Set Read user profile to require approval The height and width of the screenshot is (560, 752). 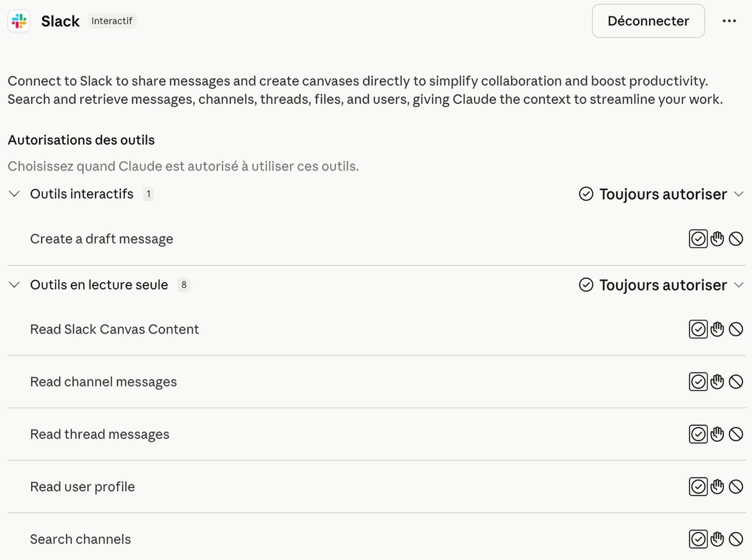pos(717,487)
